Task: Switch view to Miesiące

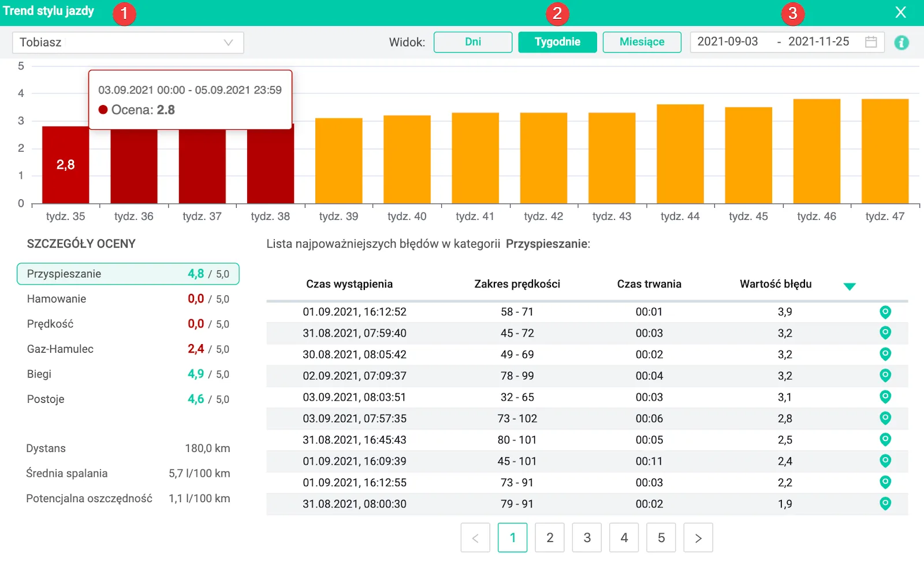Action: tap(642, 42)
